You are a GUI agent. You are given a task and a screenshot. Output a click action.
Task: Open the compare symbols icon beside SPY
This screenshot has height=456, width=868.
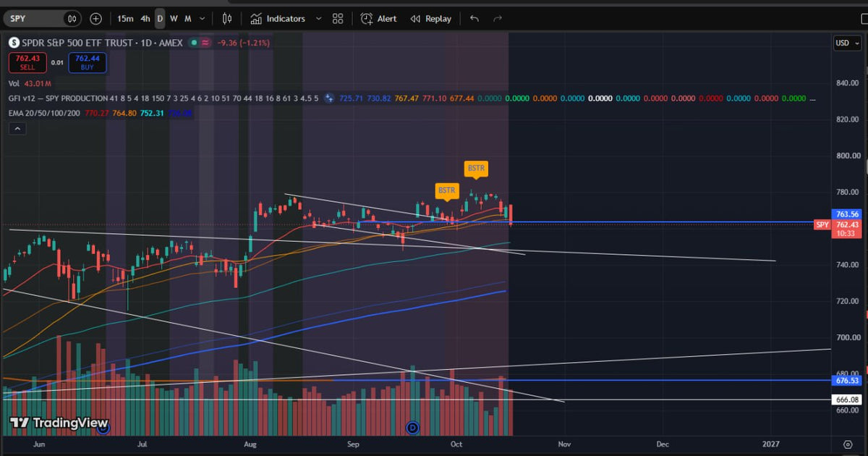[72, 19]
